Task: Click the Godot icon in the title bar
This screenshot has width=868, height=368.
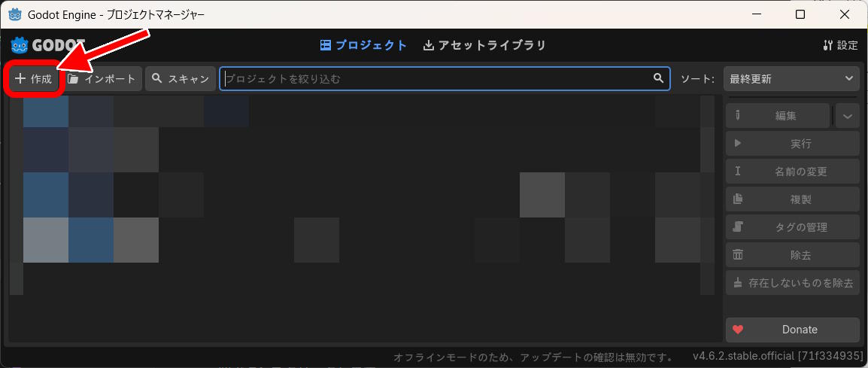Action: point(16,14)
